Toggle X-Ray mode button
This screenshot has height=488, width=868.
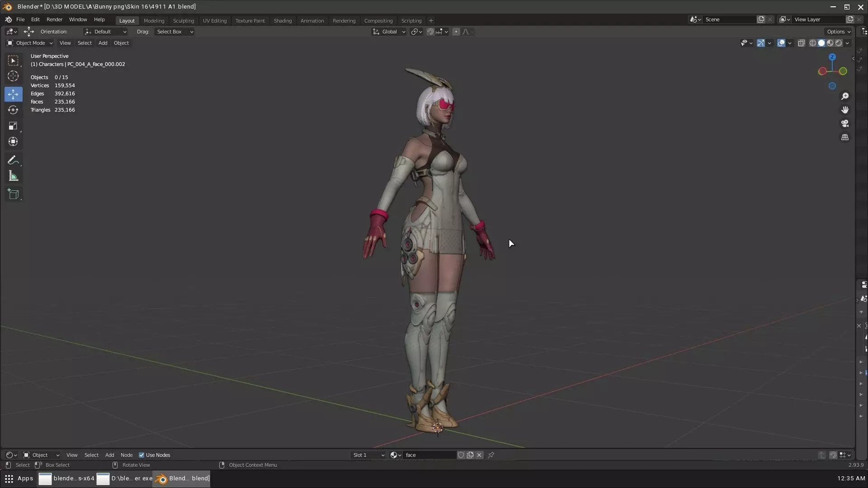tap(801, 43)
